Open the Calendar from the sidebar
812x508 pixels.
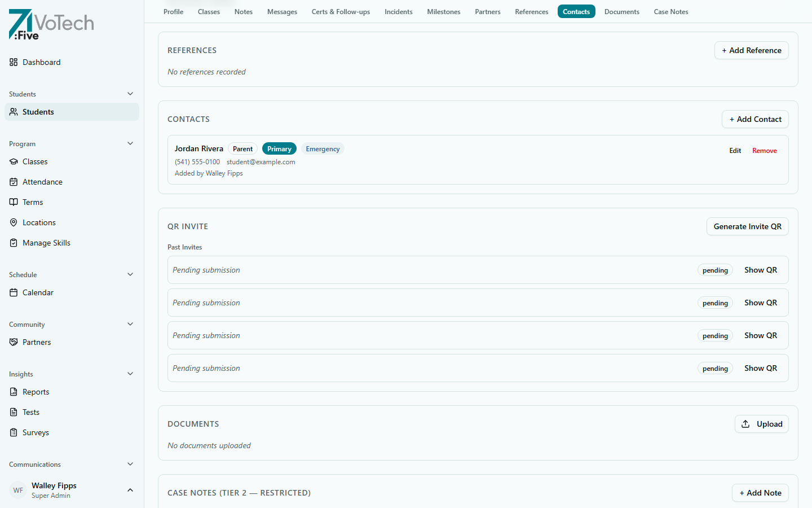click(x=38, y=292)
